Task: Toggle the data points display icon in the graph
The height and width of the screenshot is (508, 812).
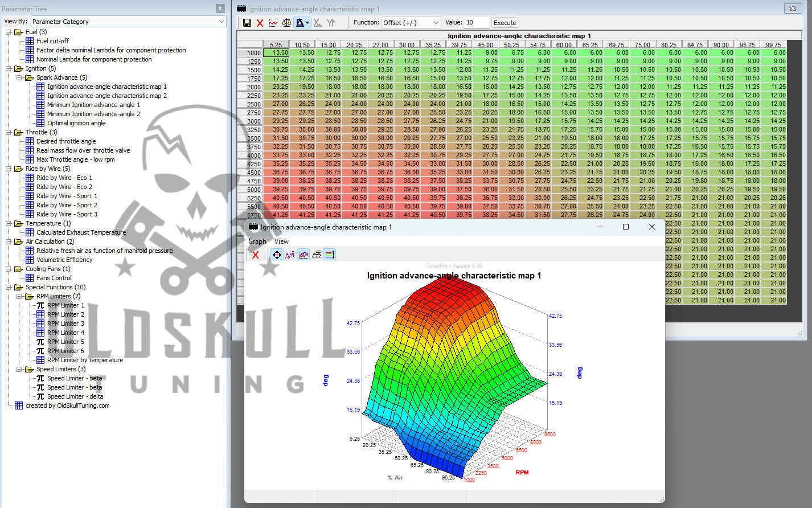Action: point(290,255)
